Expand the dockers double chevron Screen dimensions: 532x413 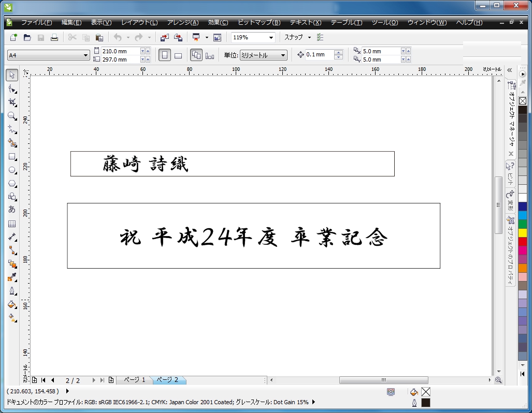click(x=510, y=70)
